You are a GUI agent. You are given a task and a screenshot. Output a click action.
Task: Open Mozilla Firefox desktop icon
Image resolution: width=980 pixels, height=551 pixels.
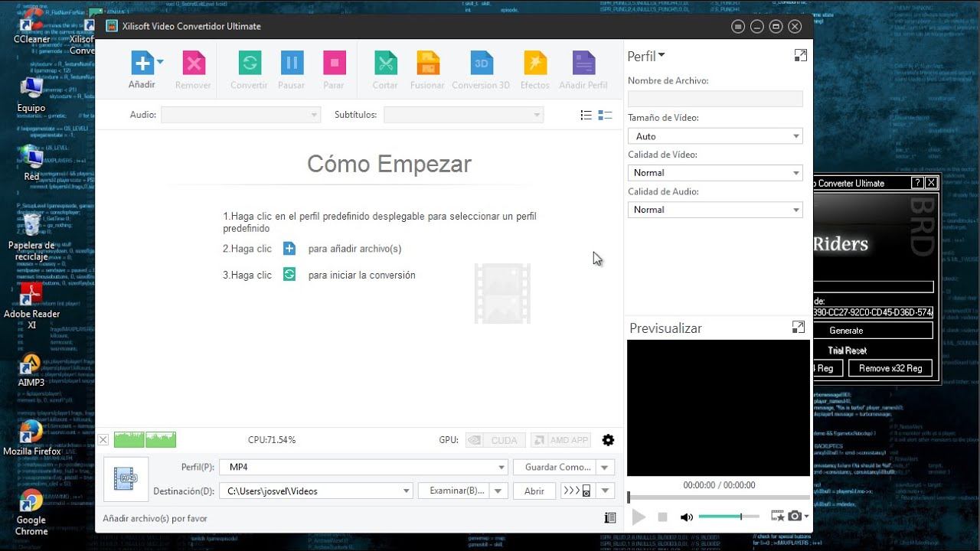coord(31,438)
